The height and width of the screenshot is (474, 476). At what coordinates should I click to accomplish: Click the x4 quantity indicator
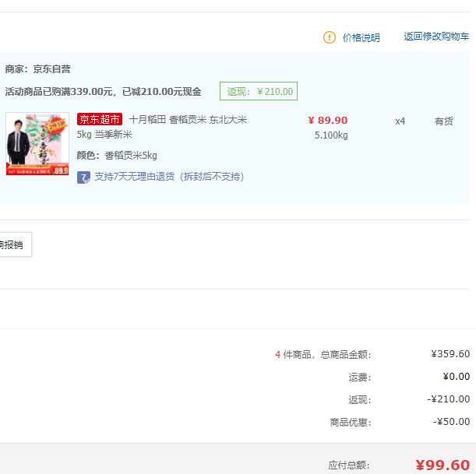pyautogui.click(x=400, y=121)
